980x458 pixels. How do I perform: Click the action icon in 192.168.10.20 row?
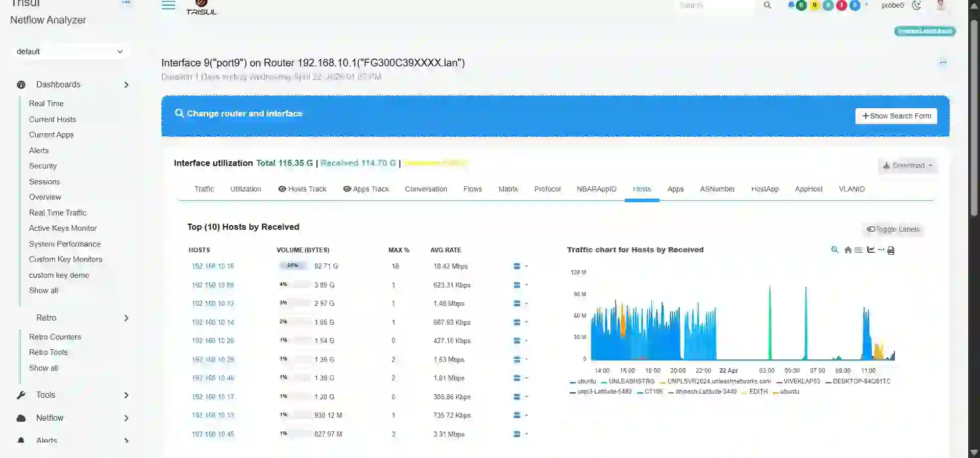coord(517,341)
